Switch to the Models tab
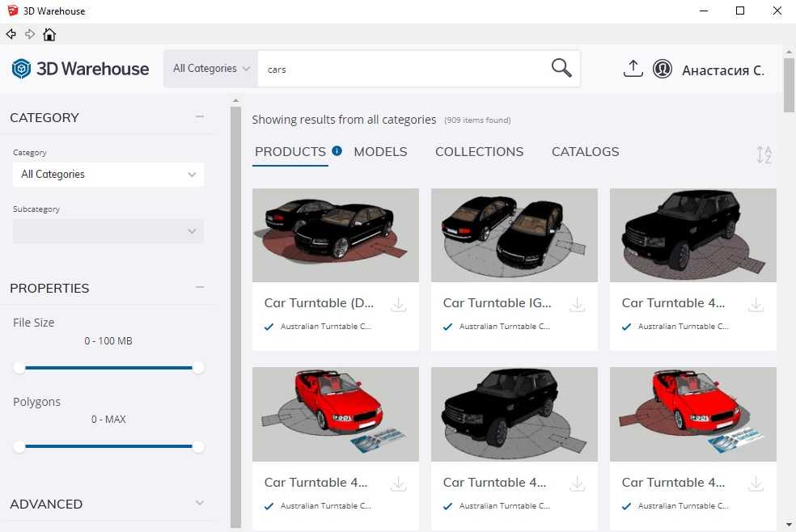The image size is (796, 532). pyautogui.click(x=380, y=151)
